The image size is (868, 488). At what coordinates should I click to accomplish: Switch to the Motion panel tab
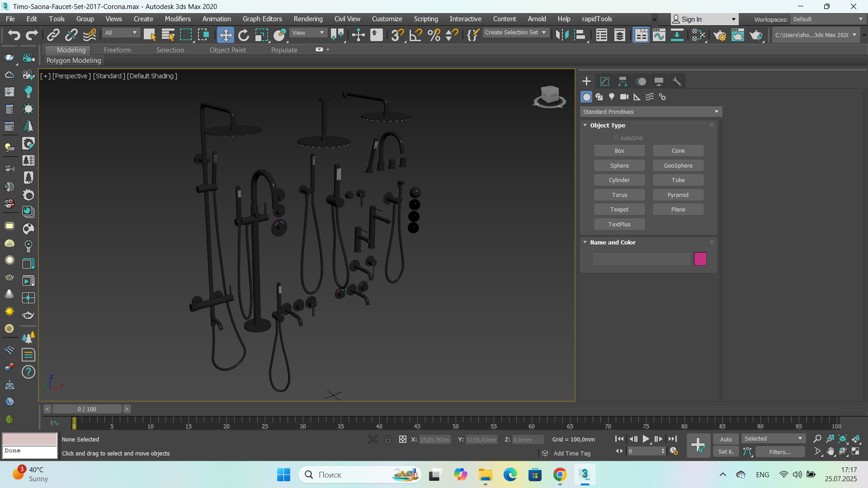641,81
